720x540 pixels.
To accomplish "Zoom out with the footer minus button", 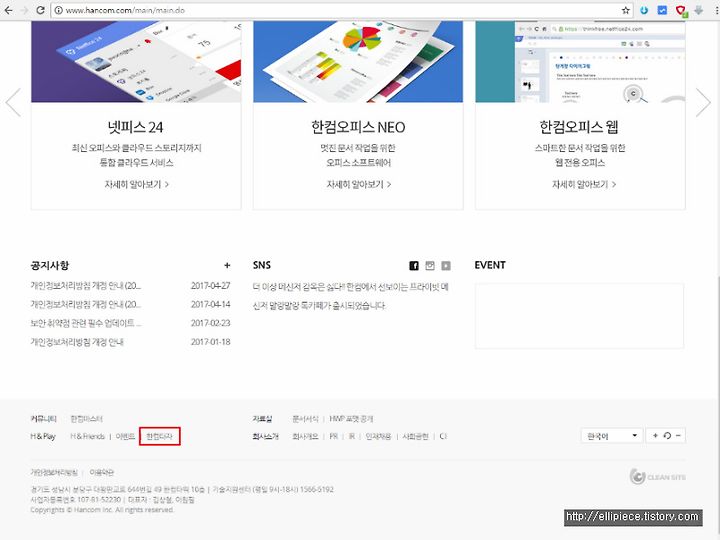I will [x=678, y=435].
